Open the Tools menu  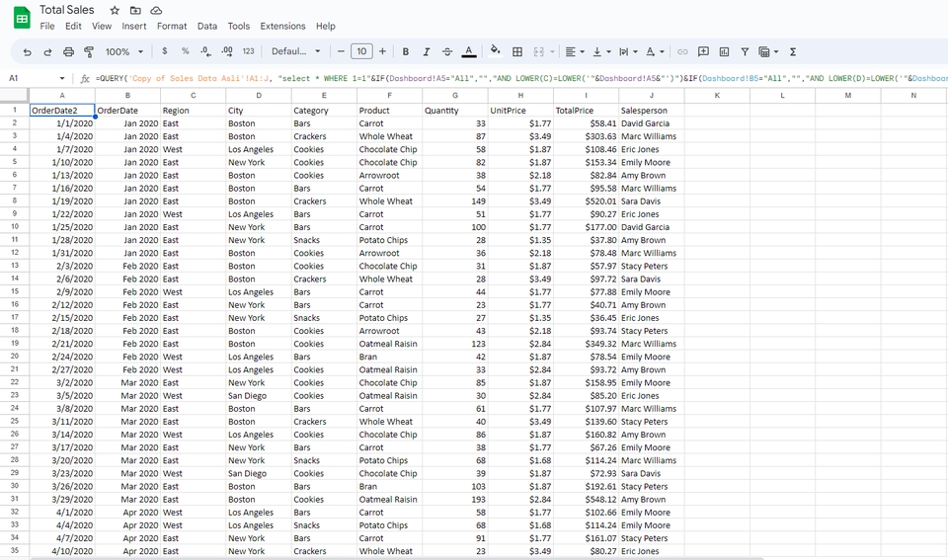238,26
